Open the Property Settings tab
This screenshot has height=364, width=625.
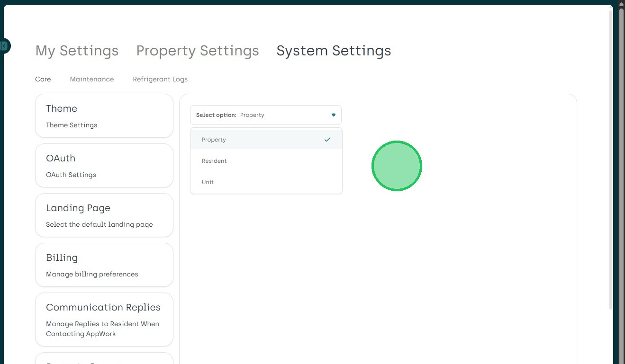198,51
